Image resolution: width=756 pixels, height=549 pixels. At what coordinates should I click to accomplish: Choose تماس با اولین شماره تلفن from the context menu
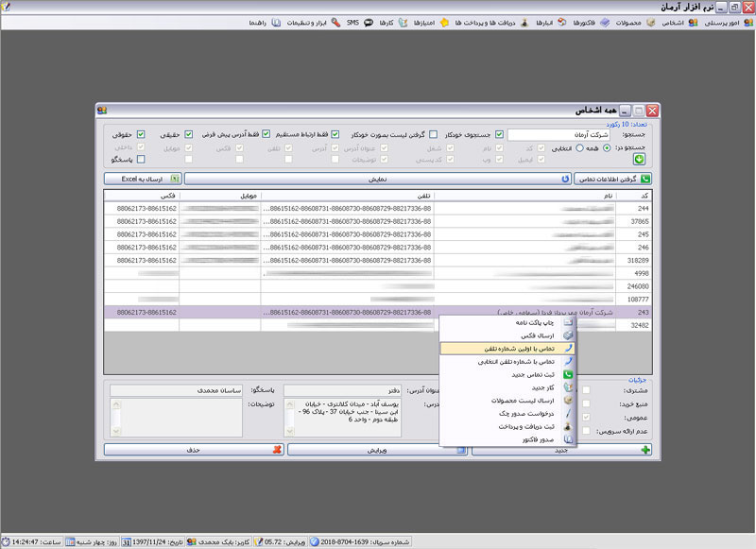tap(507, 348)
